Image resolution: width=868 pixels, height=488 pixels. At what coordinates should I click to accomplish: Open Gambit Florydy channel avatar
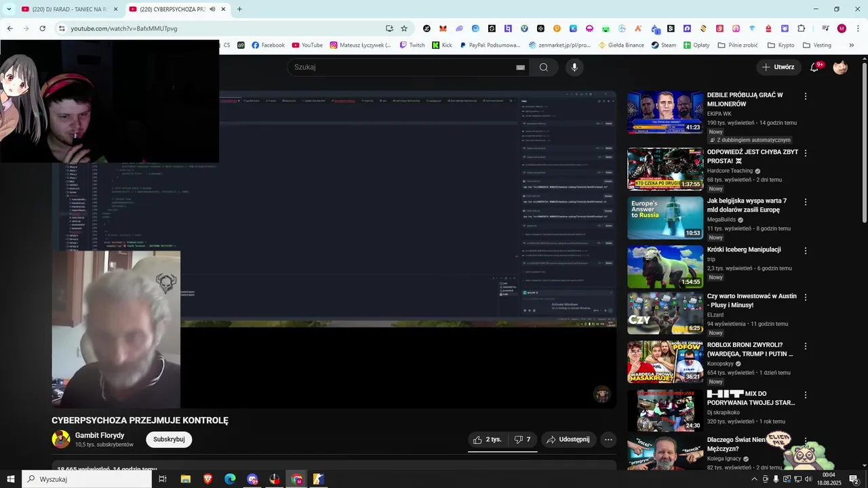point(61,439)
